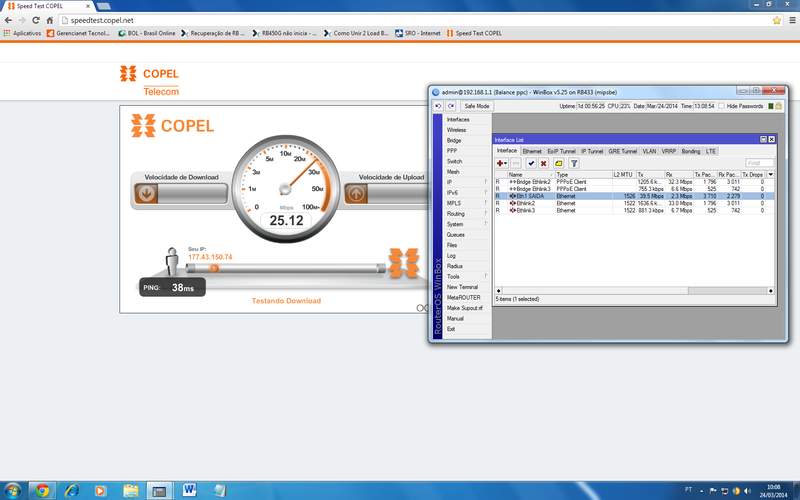Switch to the VLAN tab
Image resolution: width=800 pixels, height=500 pixels.
[x=649, y=151]
